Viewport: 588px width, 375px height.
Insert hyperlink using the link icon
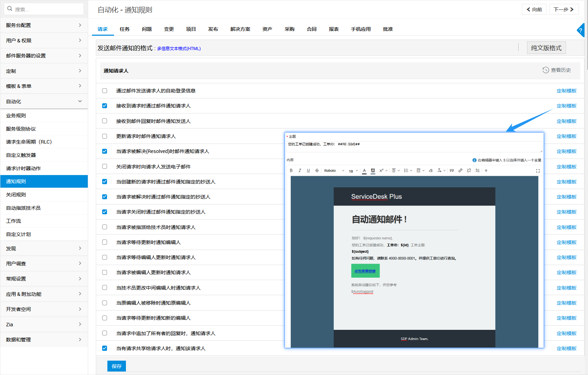pos(460,171)
